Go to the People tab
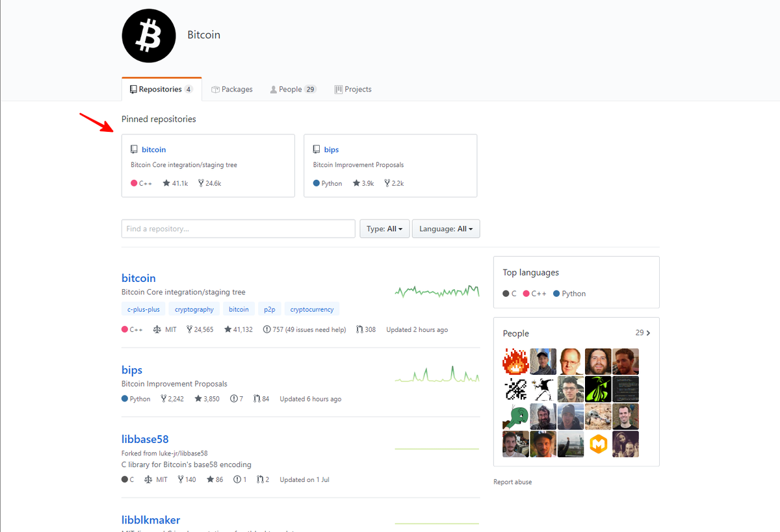 coord(293,89)
